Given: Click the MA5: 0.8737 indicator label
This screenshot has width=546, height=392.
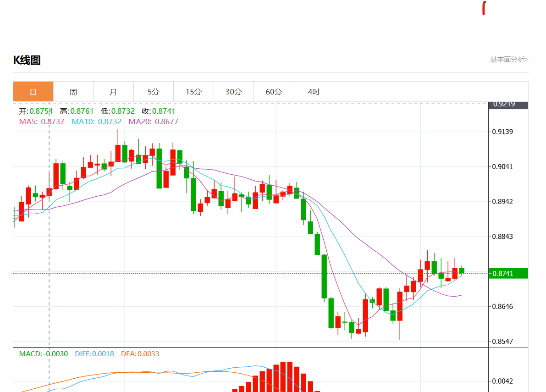Looking at the screenshot, I should click(x=42, y=121).
